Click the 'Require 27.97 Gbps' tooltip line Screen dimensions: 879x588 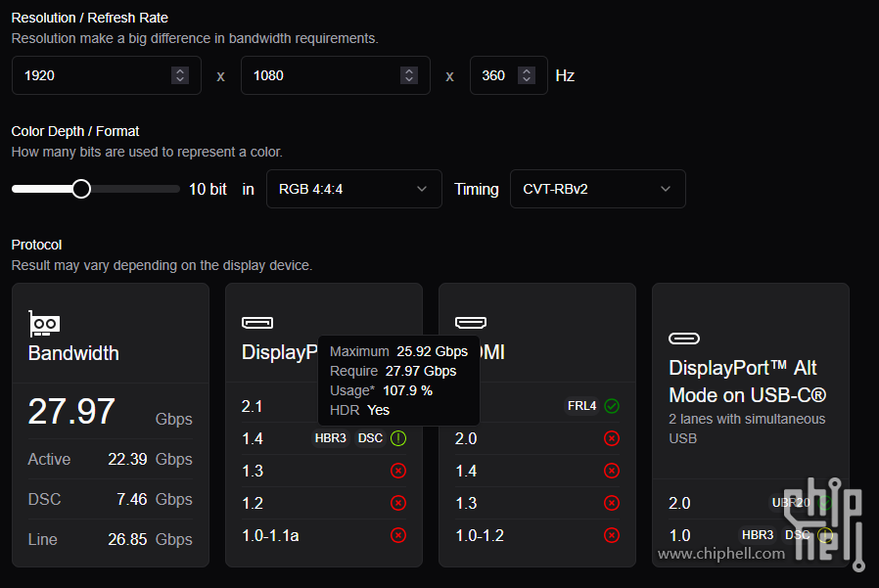click(x=393, y=371)
